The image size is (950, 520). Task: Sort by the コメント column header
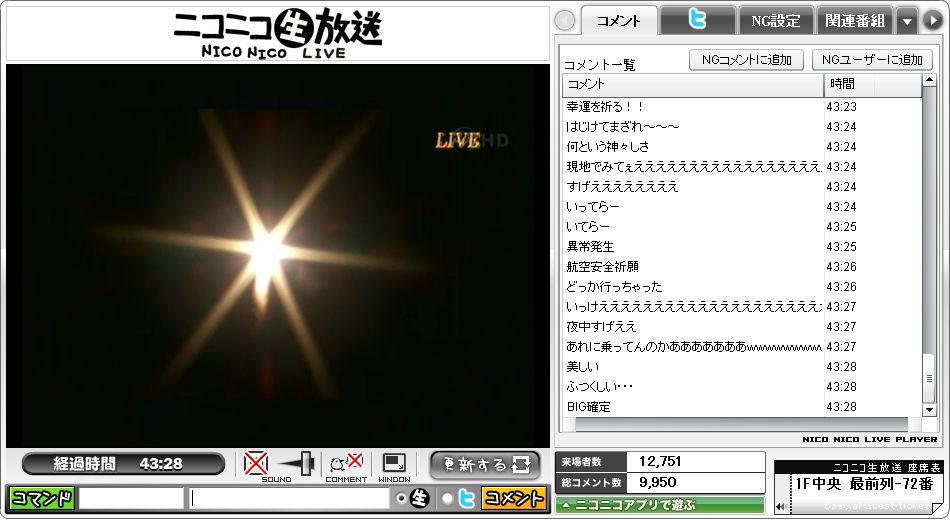(x=693, y=85)
